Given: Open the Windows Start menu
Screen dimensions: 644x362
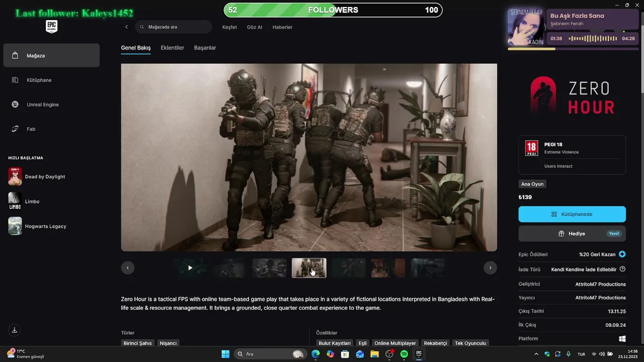Looking at the screenshot, I should (x=225, y=354).
